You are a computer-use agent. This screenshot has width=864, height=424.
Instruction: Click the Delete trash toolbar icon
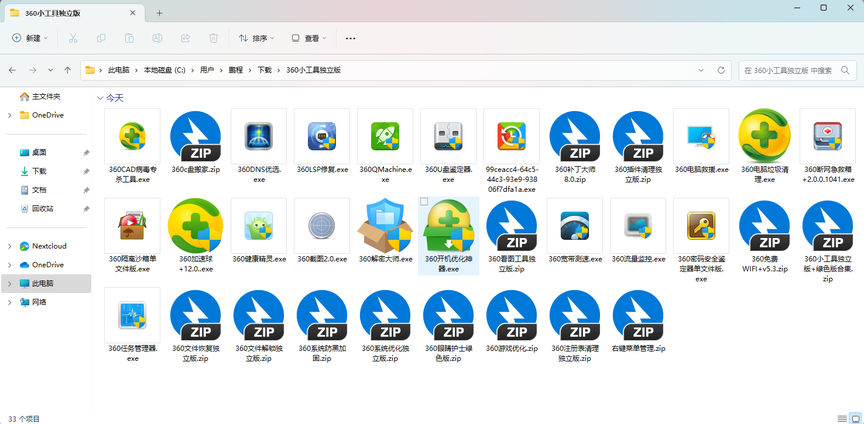pyautogui.click(x=214, y=38)
